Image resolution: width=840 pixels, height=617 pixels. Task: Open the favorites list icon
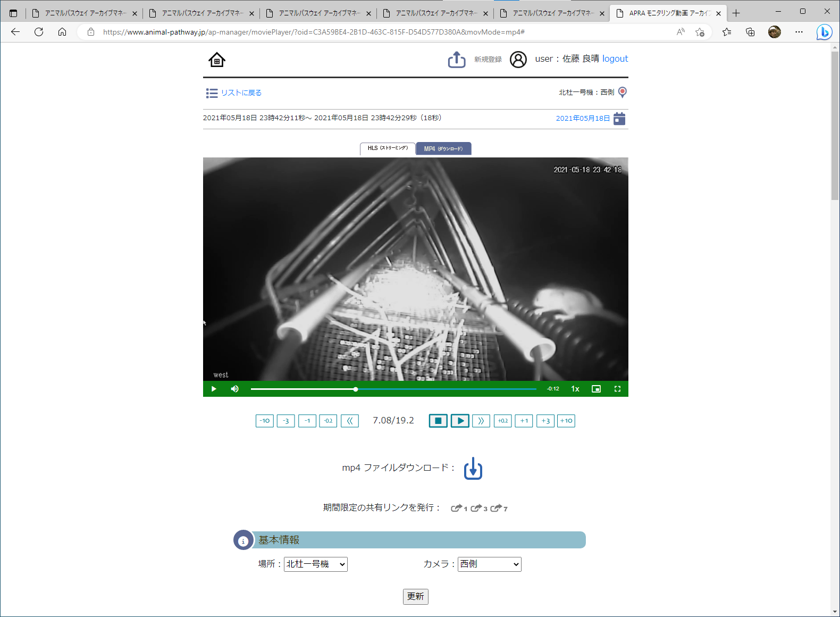click(x=727, y=32)
